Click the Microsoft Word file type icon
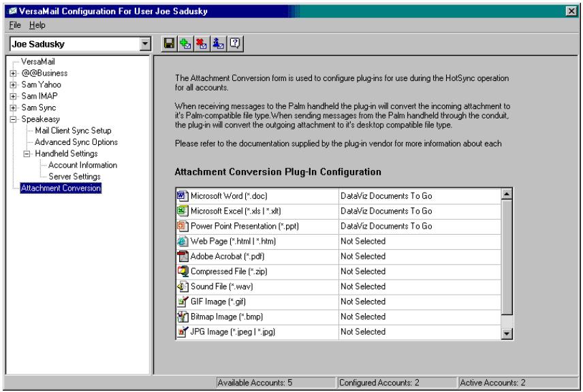 click(x=183, y=196)
